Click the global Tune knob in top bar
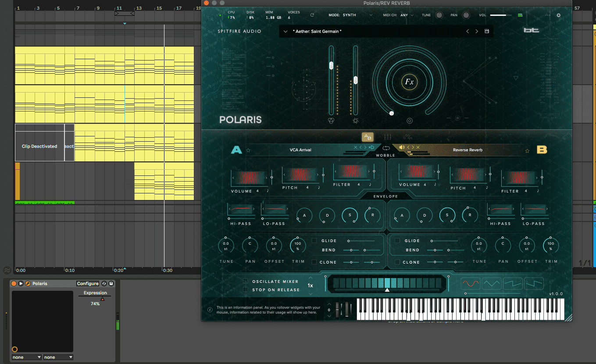 tap(439, 15)
